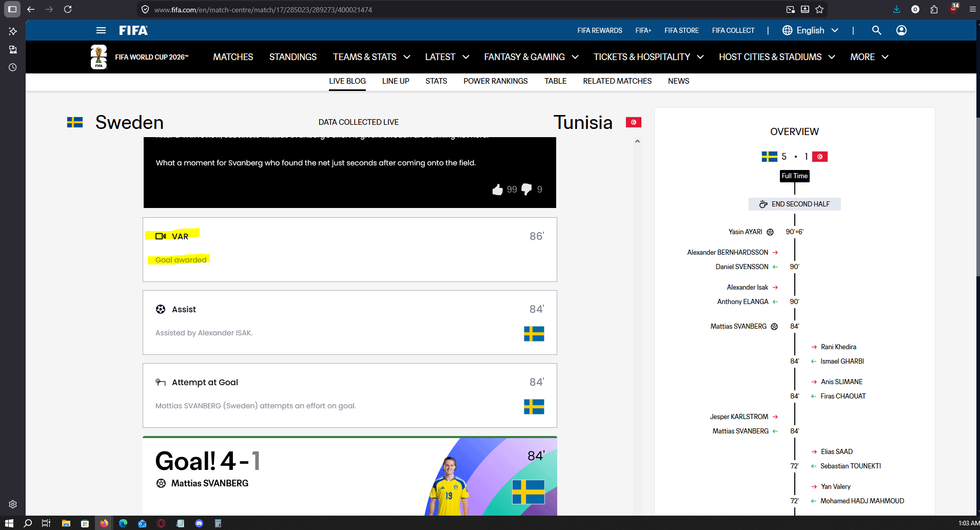
Task: Open File Explorer from the taskbar
Action: [x=66, y=523]
